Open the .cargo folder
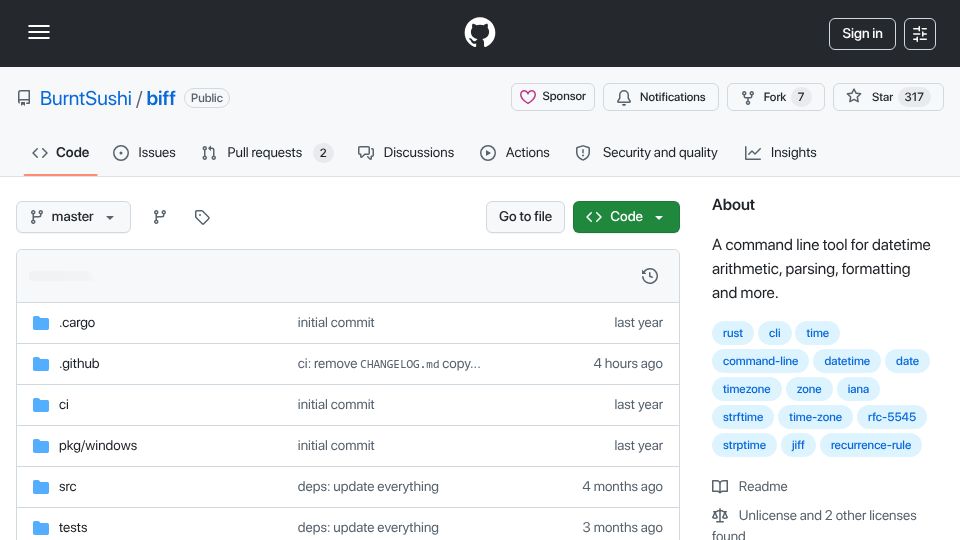This screenshot has width=960, height=540. point(77,323)
